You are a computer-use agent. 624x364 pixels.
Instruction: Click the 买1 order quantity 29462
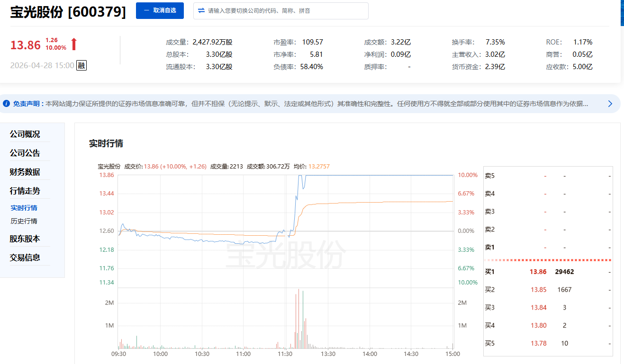pyautogui.click(x=564, y=272)
